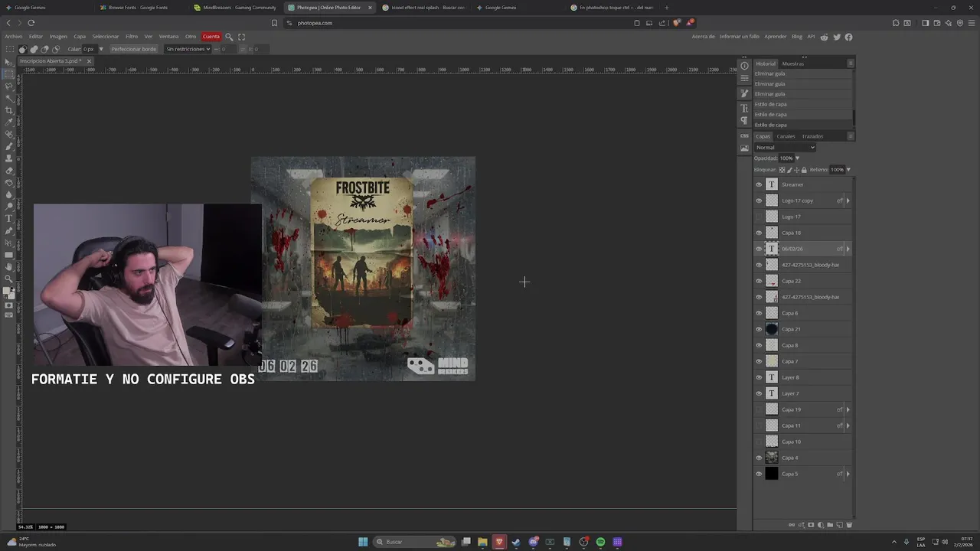Open the search magnifier in menu bar
The width and height of the screenshot is (980, 551).
[229, 36]
